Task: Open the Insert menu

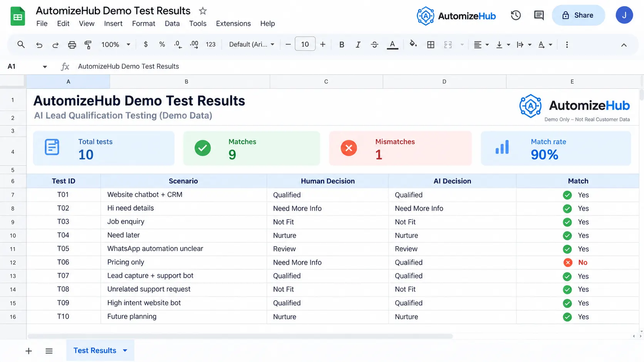Action: [x=113, y=23]
